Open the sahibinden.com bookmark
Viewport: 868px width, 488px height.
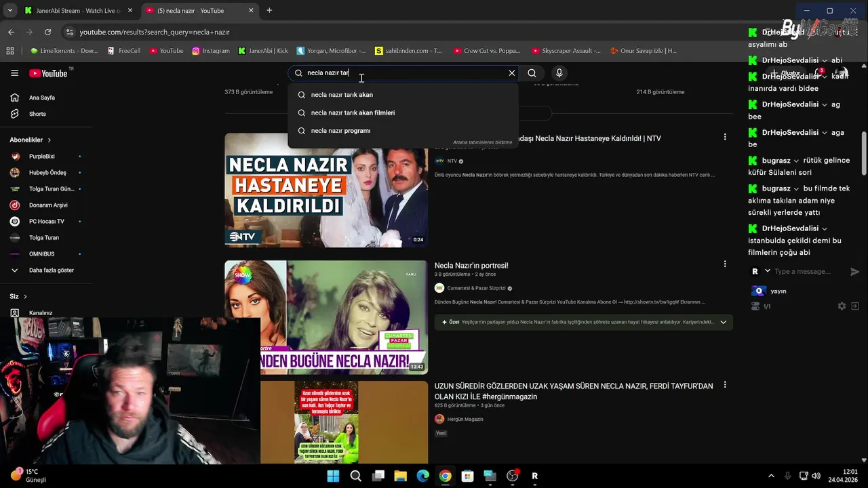click(408, 51)
